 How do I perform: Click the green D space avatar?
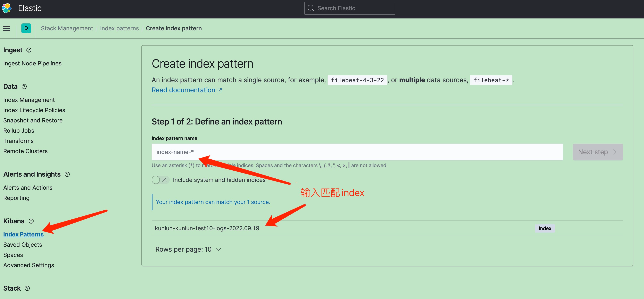point(26,28)
